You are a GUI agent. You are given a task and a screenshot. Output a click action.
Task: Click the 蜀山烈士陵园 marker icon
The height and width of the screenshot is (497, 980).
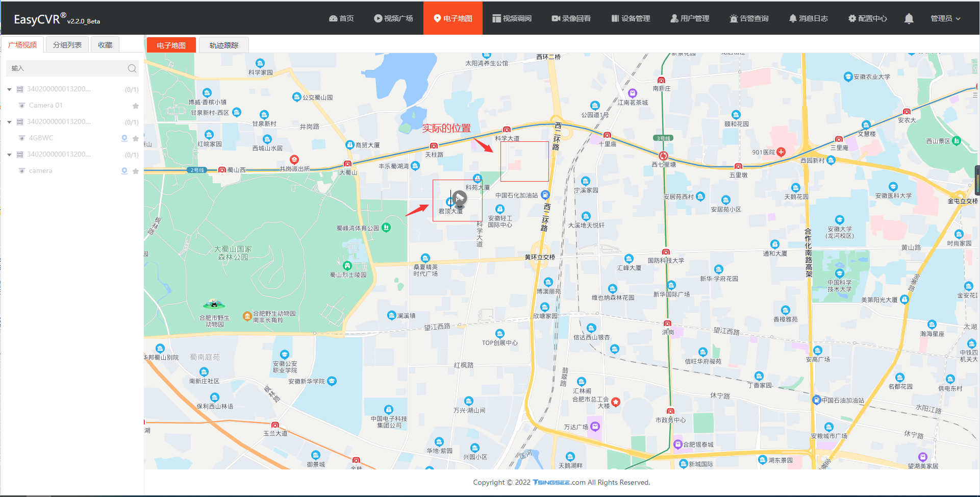coord(347,266)
